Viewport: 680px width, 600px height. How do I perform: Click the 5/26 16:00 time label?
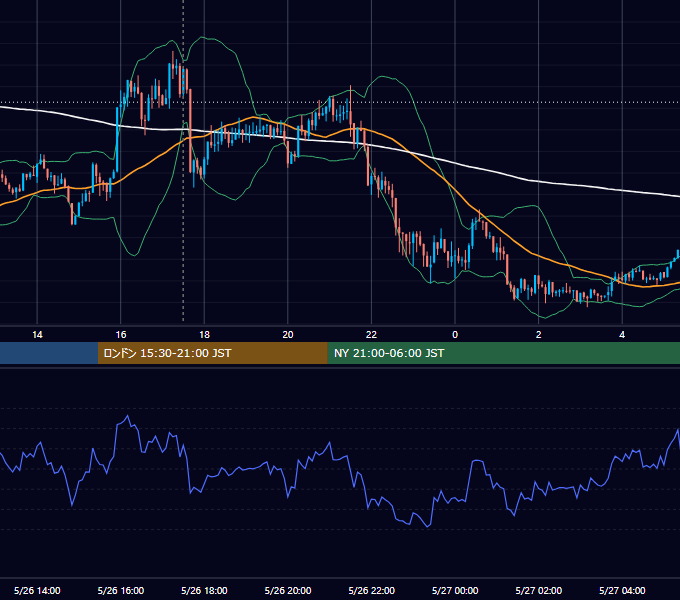(x=121, y=590)
